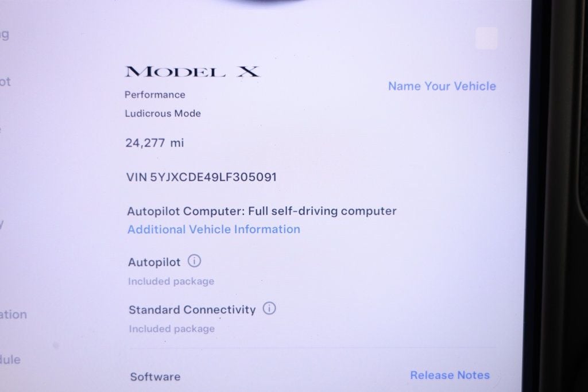Tap Included package under the Autopilot heading
Viewport: 588px width, 392px height.
click(x=171, y=281)
